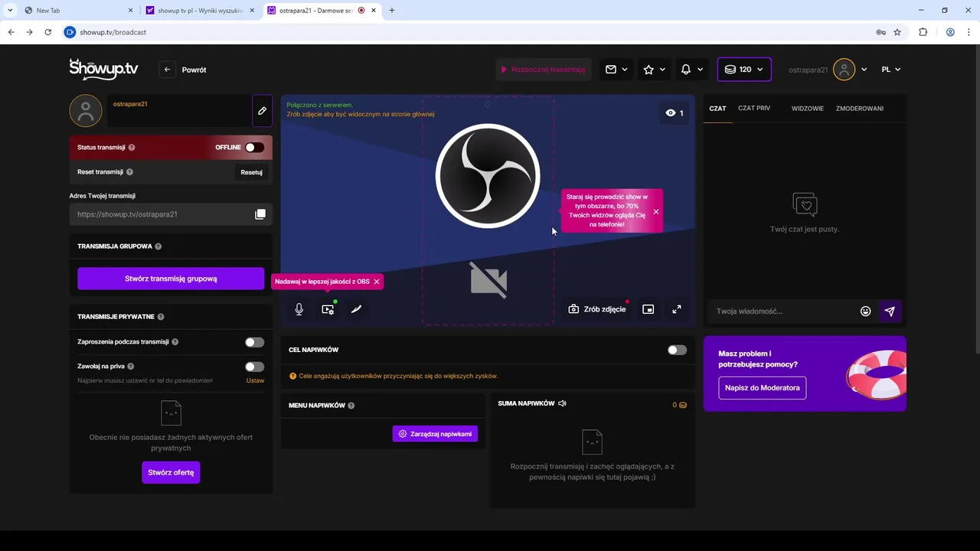Image resolution: width=980 pixels, height=551 pixels.
Task: Close the Nadawaj w lepszej jakości tooltip
Action: [377, 282]
